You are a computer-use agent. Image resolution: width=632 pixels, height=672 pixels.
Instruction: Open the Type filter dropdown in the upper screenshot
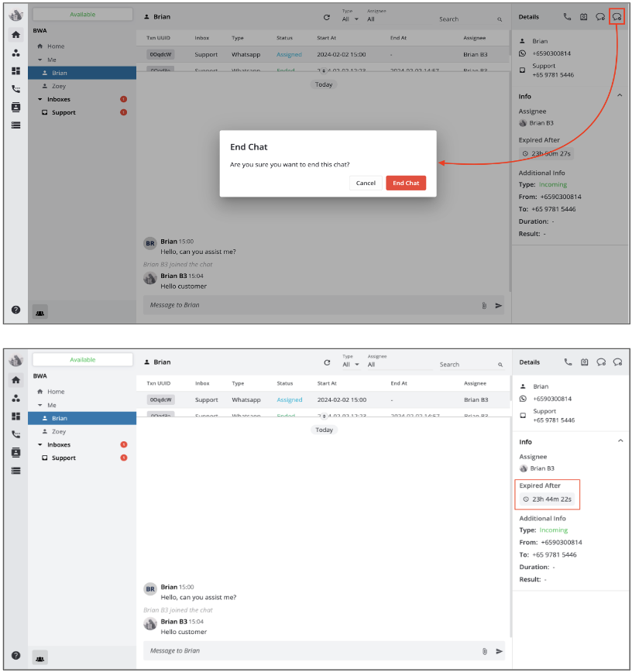coord(350,19)
